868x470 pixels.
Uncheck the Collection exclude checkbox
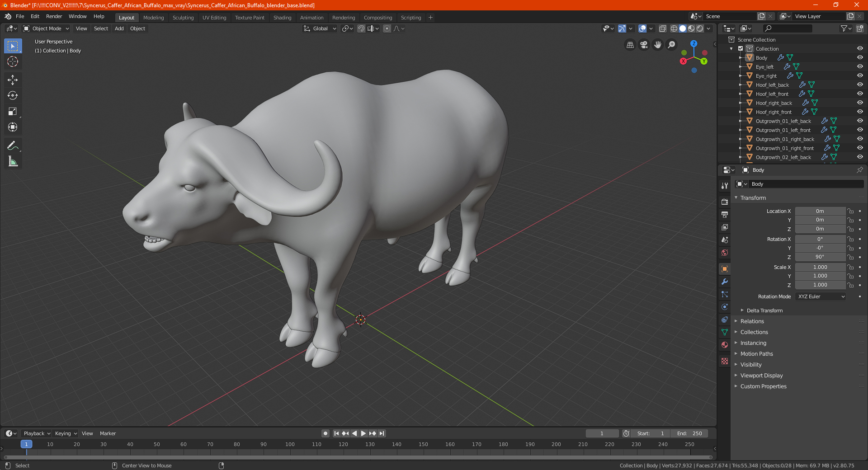[x=741, y=48]
